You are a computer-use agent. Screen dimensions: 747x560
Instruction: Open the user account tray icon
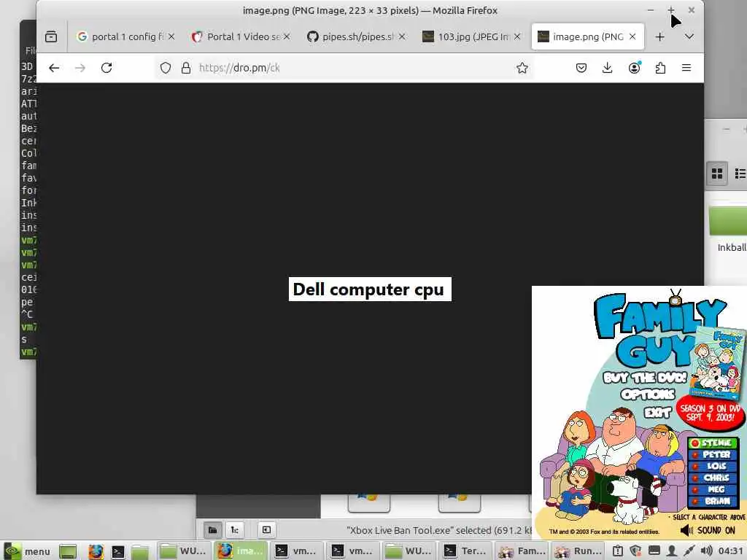(x=672, y=551)
